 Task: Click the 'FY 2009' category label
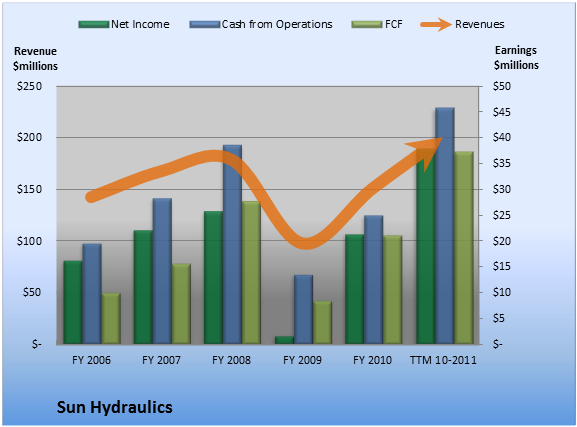click(x=302, y=360)
